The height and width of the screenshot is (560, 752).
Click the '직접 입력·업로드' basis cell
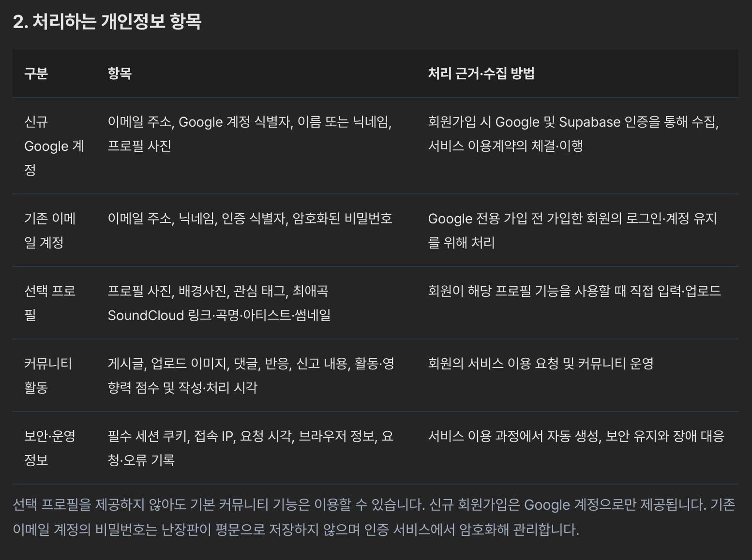tap(574, 291)
